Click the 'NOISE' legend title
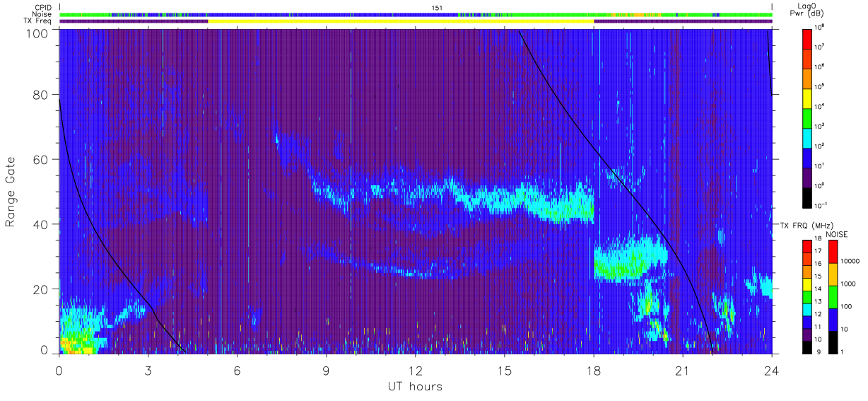Image resolution: width=868 pixels, height=401 pixels. pyautogui.click(x=838, y=234)
